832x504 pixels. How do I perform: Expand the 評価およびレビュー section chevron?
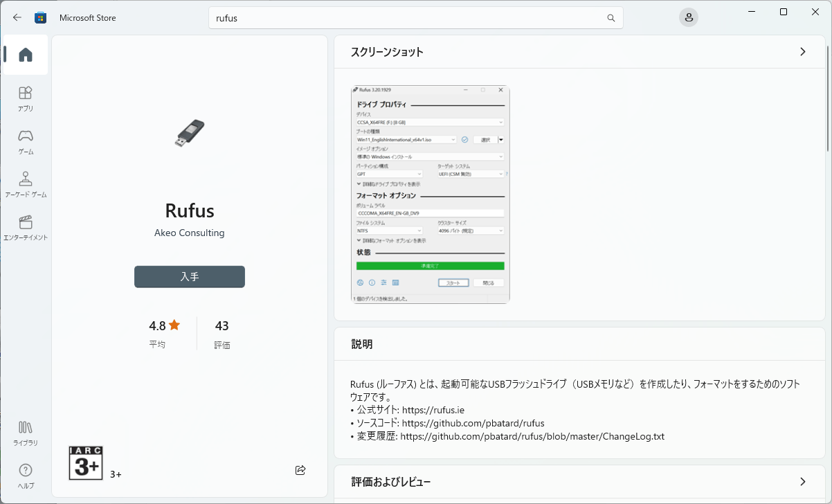803,481
